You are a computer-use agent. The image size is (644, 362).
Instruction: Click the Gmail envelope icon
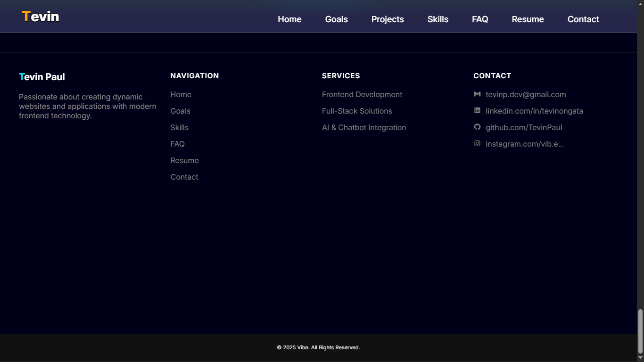(477, 94)
